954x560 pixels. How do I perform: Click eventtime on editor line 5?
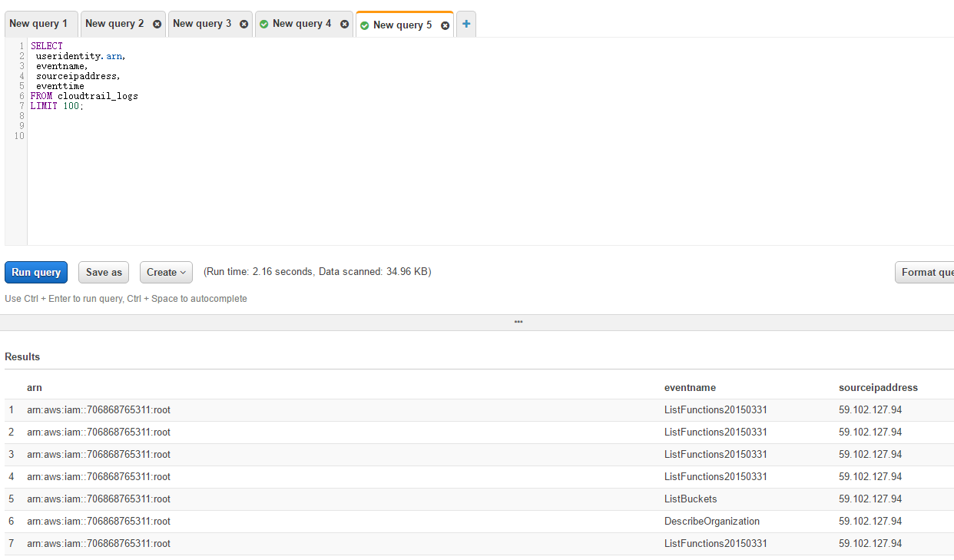[60, 86]
